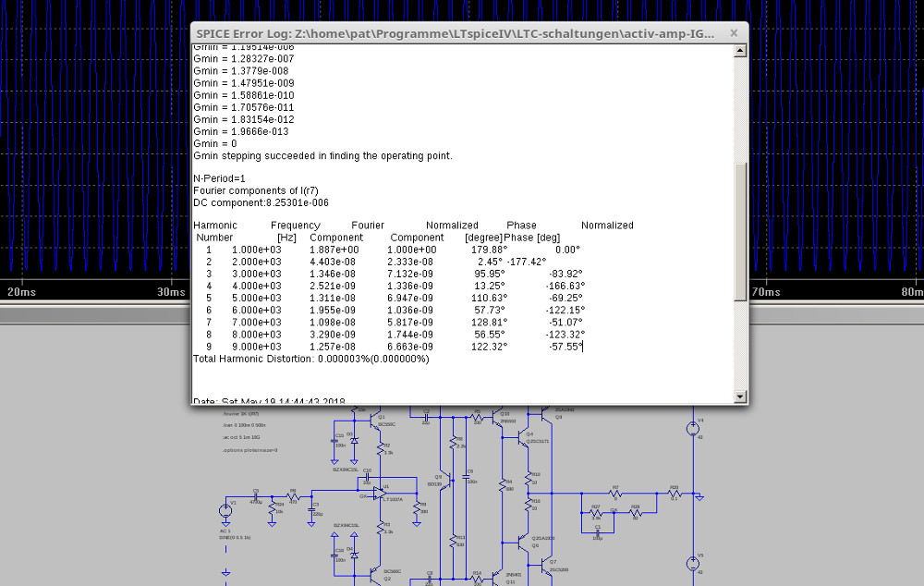
Task: Select the V4 supply voltage source
Action: click(x=693, y=429)
